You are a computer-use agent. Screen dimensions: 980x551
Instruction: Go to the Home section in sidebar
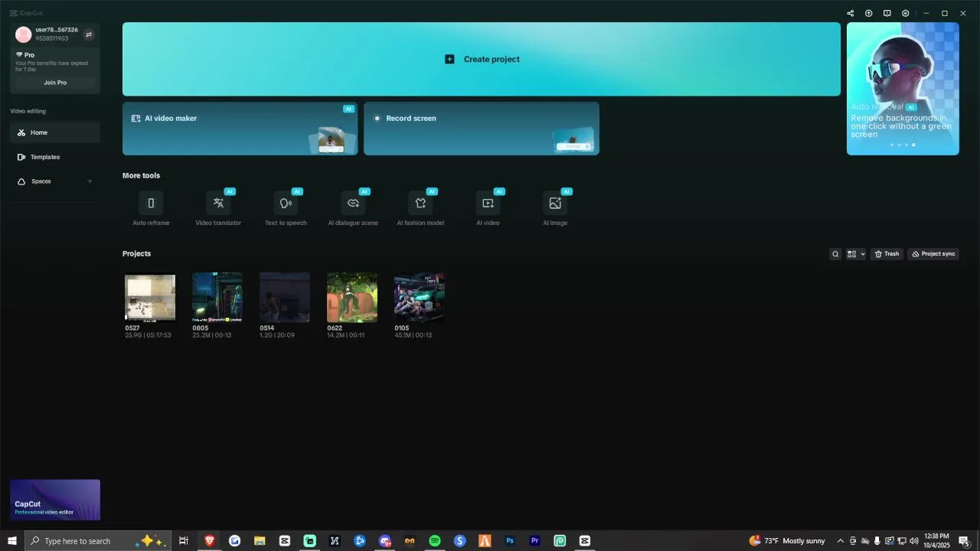(x=55, y=132)
